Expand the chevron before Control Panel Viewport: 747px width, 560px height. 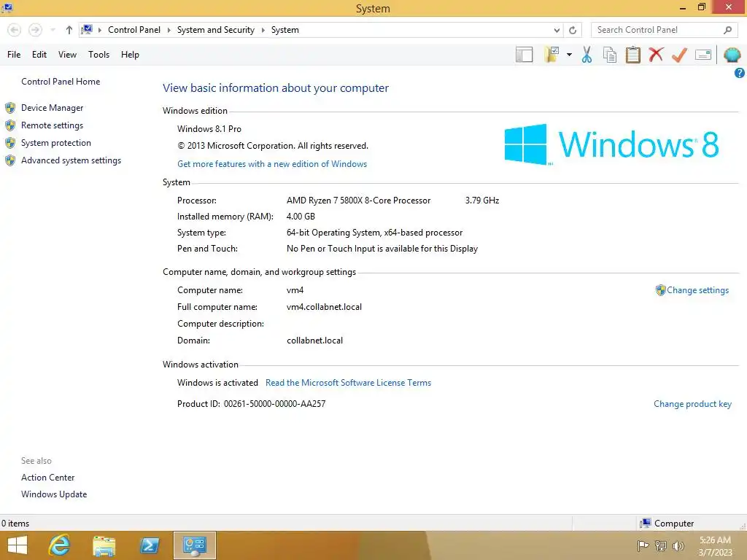pyautogui.click(x=99, y=30)
